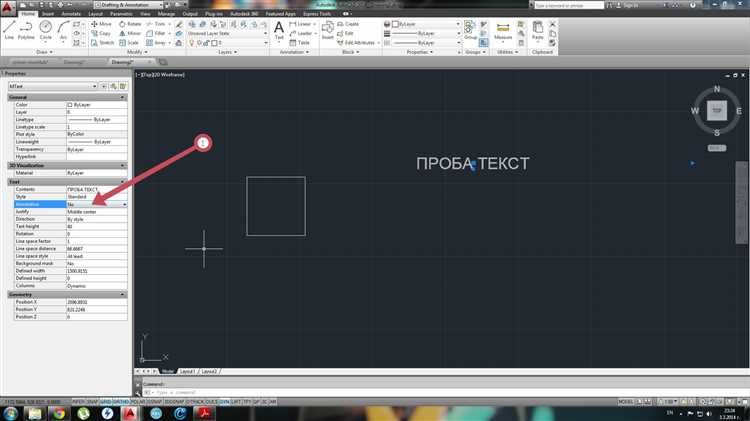Click the Paste button

coord(538,30)
